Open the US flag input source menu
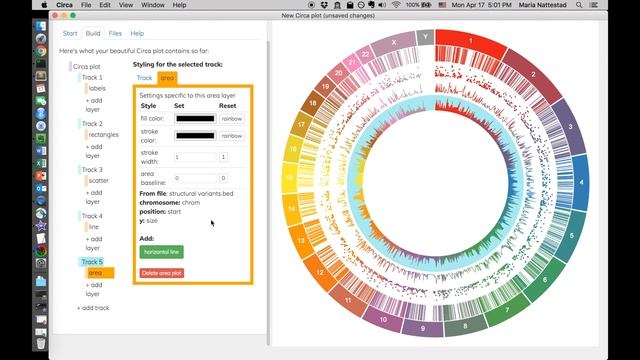 (x=442, y=5)
